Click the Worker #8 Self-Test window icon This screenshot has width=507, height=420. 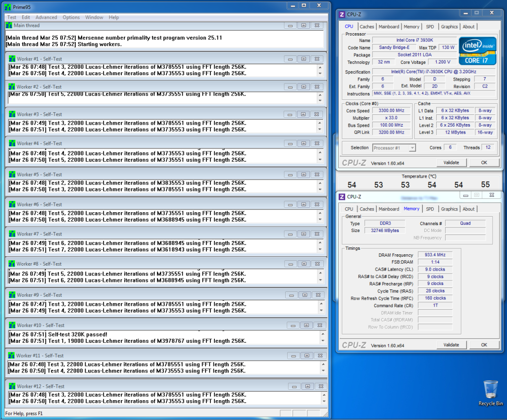pos(12,264)
